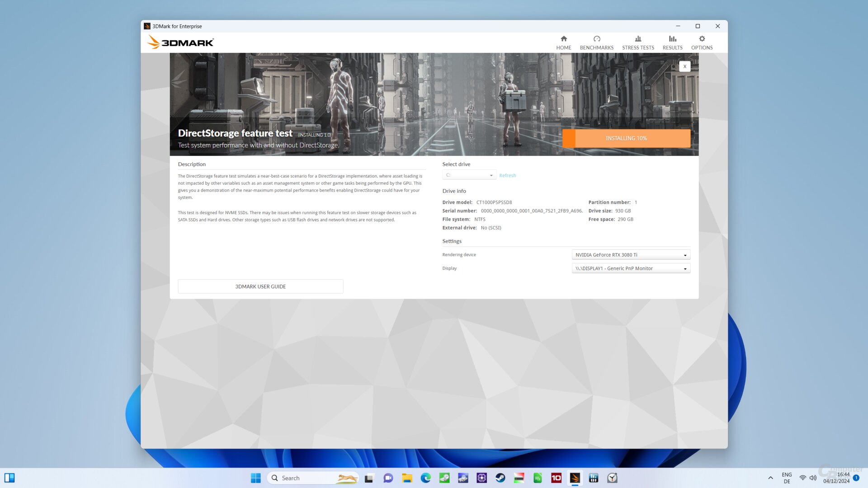This screenshot has width=868, height=488.
Task: Open the 3DMark User Guide
Action: click(x=260, y=286)
